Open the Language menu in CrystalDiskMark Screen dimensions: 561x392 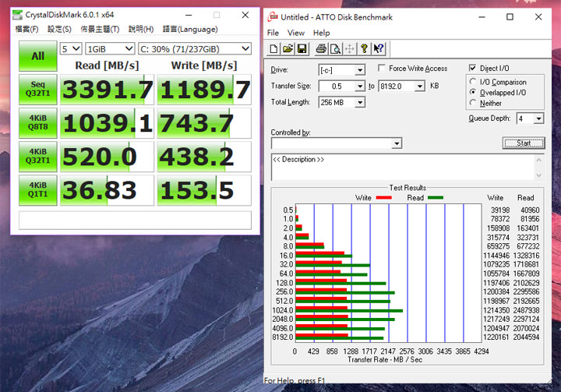click(x=190, y=30)
